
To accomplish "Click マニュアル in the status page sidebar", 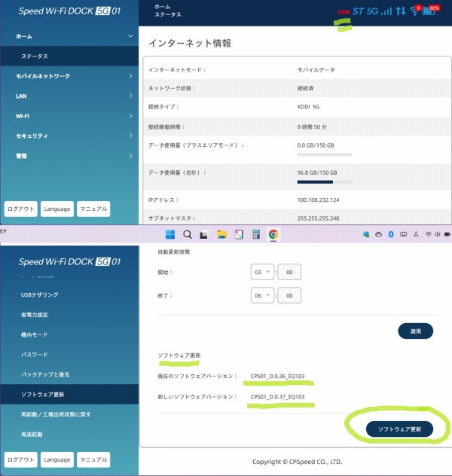I will coord(93,209).
